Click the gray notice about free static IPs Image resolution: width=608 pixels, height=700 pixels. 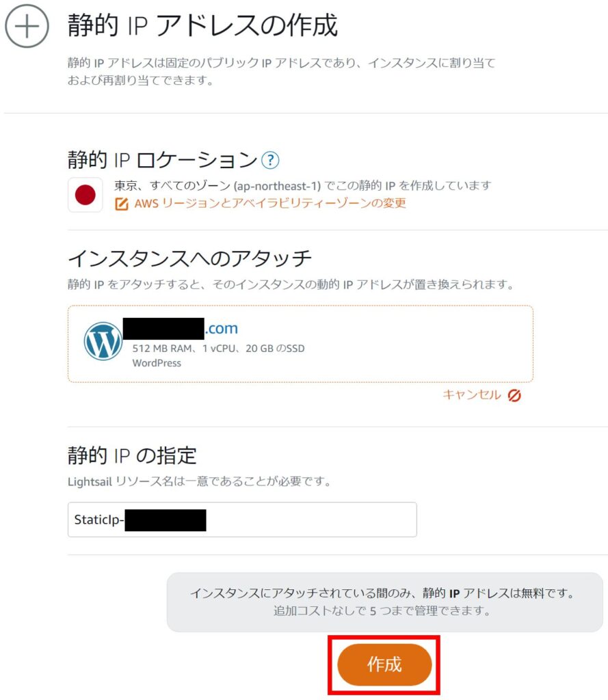pyautogui.click(x=384, y=602)
